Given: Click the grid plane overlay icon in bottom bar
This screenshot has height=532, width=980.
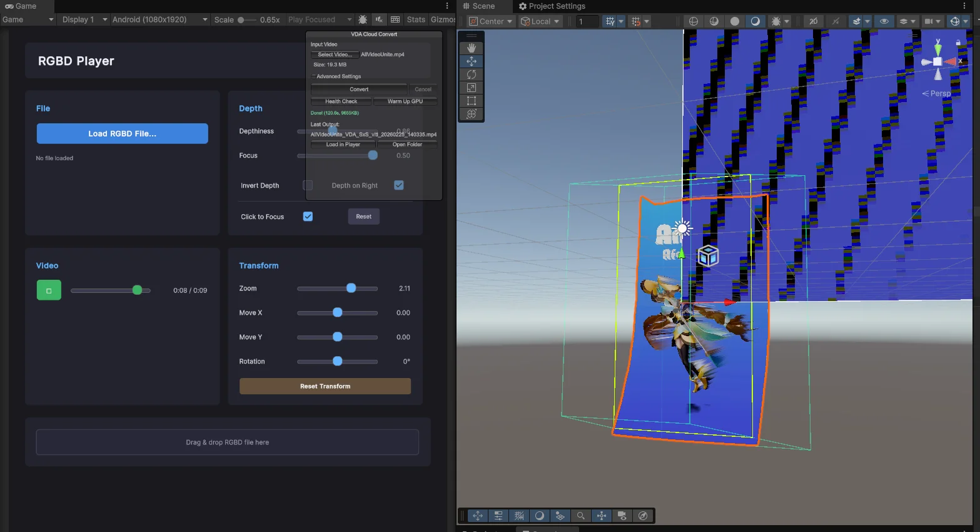Looking at the screenshot, I should pos(560,516).
